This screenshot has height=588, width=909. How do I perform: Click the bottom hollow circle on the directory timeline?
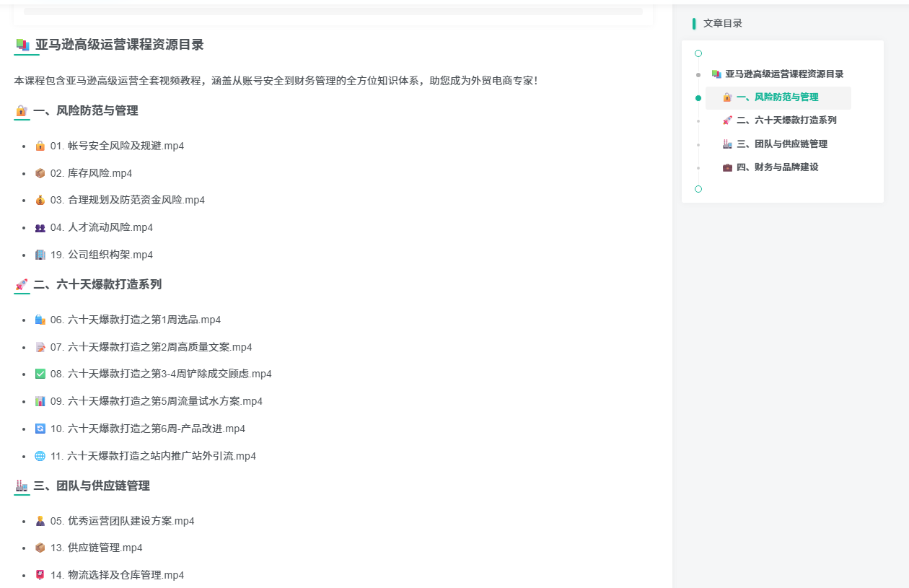coord(698,189)
